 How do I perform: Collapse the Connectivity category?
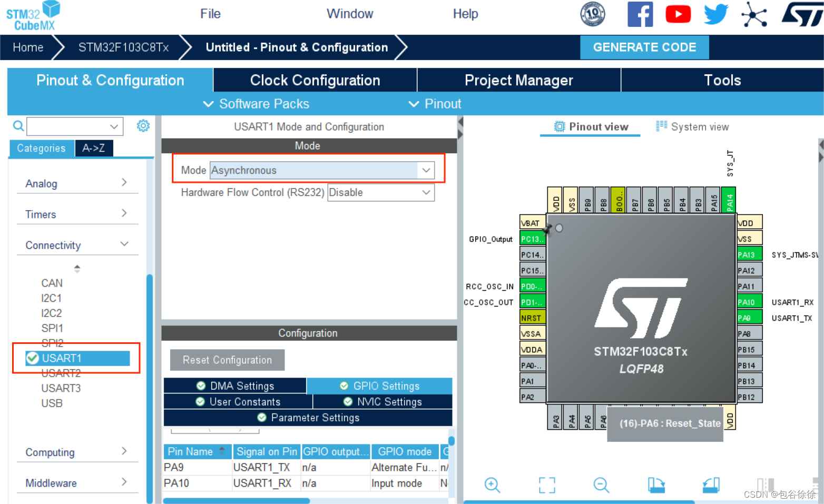click(x=77, y=245)
